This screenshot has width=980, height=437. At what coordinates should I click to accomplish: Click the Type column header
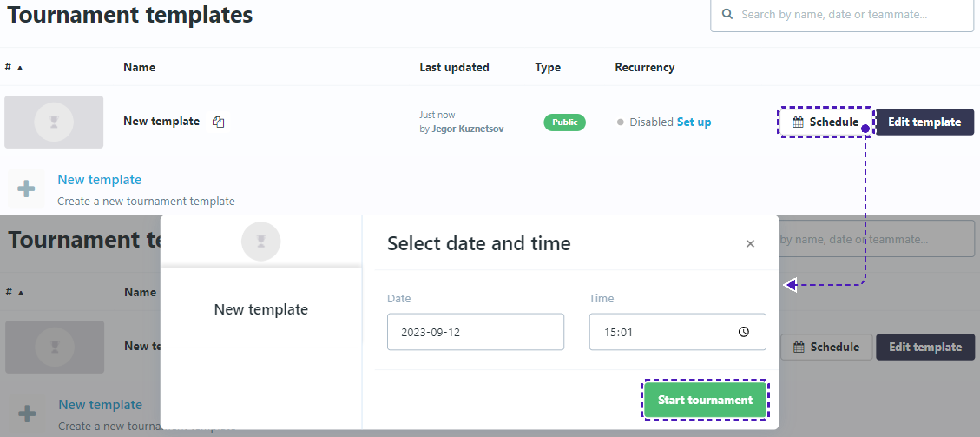coord(547,67)
